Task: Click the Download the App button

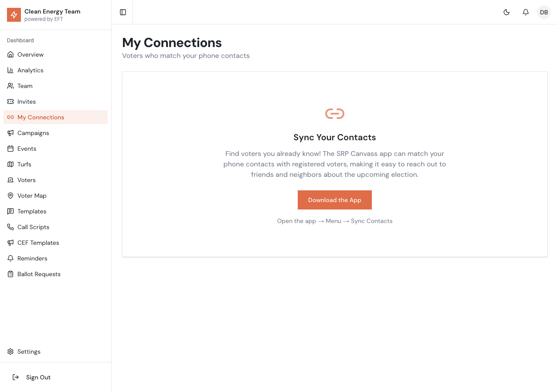Action: [x=334, y=200]
